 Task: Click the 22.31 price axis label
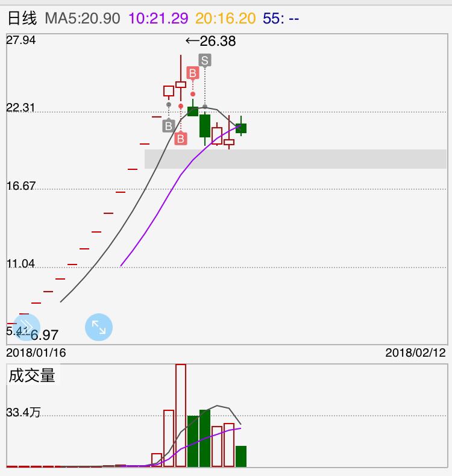(20, 107)
